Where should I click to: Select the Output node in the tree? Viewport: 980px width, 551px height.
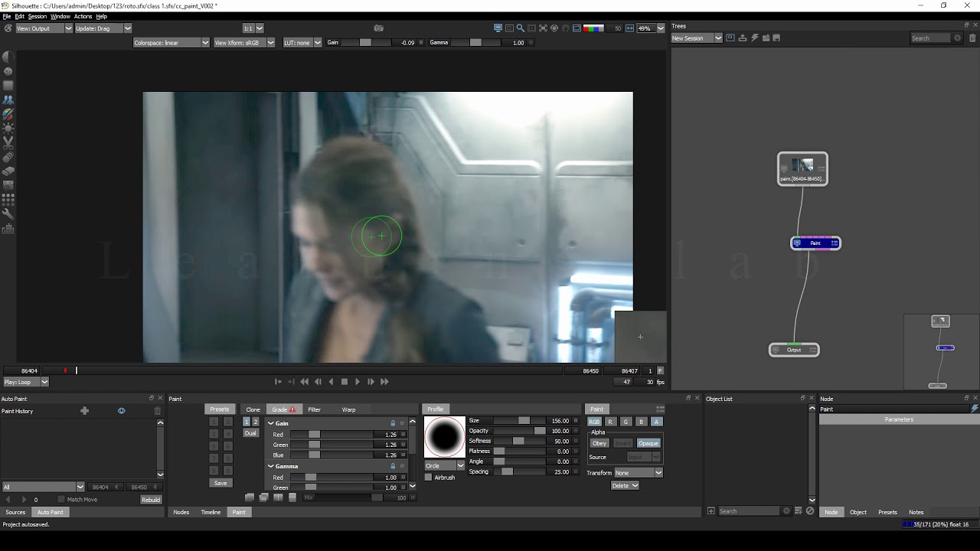(794, 350)
